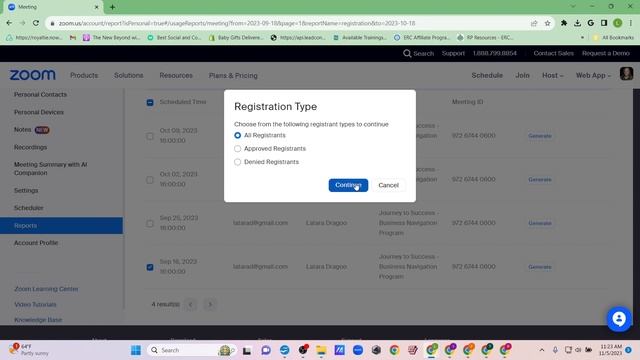
Task: Open Scheduler in the sidebar
Action: point(29,208)
